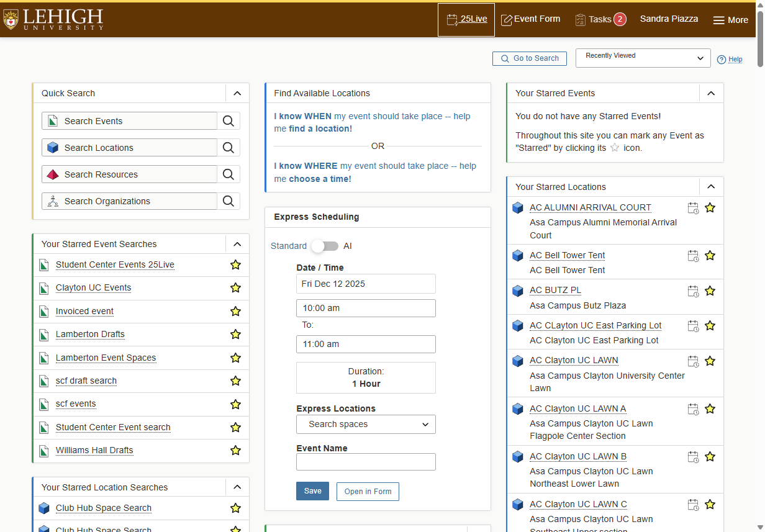This screenshot has height=532, width=765.
Task: Open the AC Bell Tower Tent location link
Action: click(x=567, y=255)
